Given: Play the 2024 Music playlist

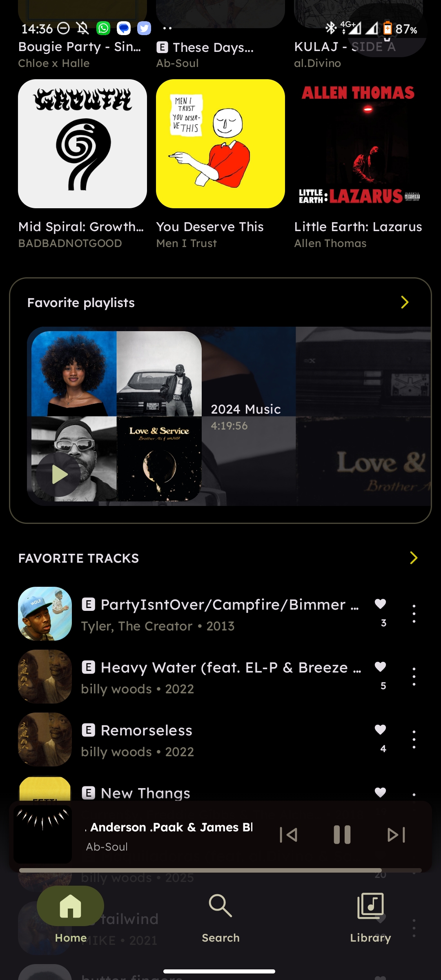Looking at the screenshot, I should [x=59, y=474].
